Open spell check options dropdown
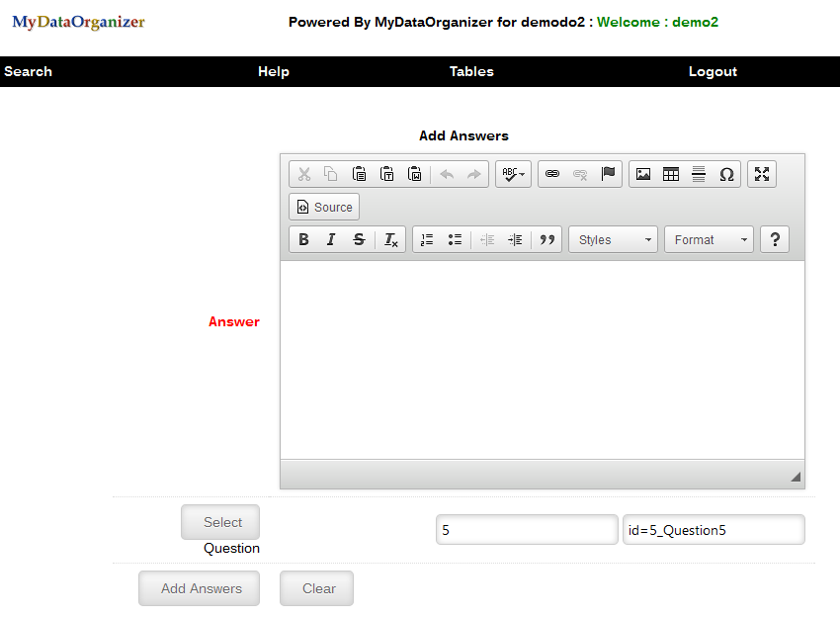 (513, 174)
